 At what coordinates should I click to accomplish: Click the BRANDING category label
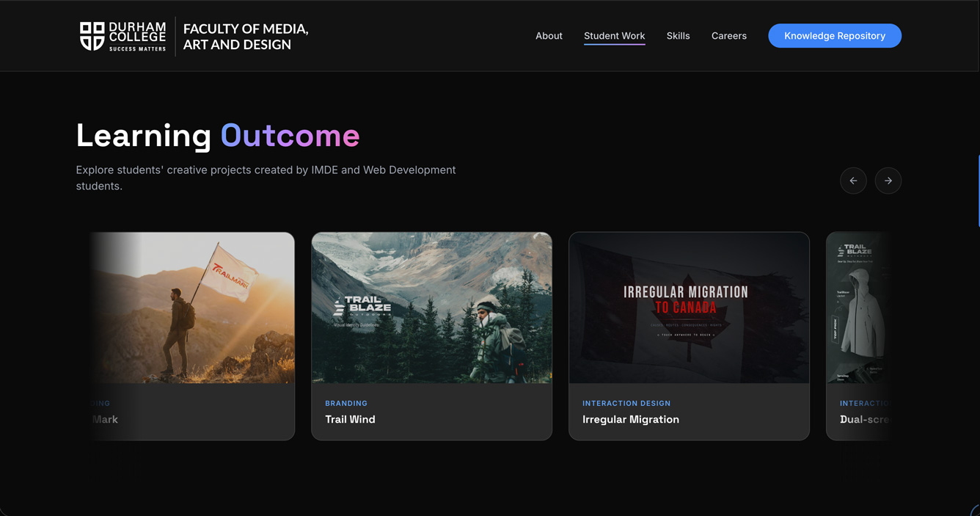tap(346, 403)
